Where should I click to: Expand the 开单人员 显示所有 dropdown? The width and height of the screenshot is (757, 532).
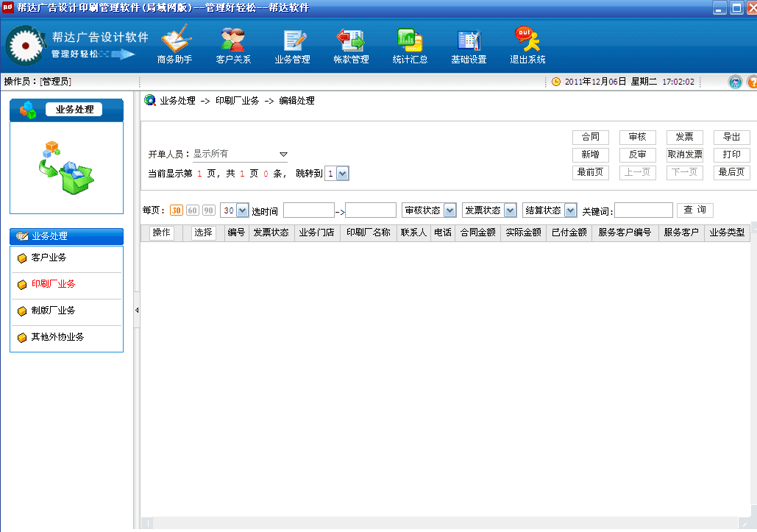283,155
